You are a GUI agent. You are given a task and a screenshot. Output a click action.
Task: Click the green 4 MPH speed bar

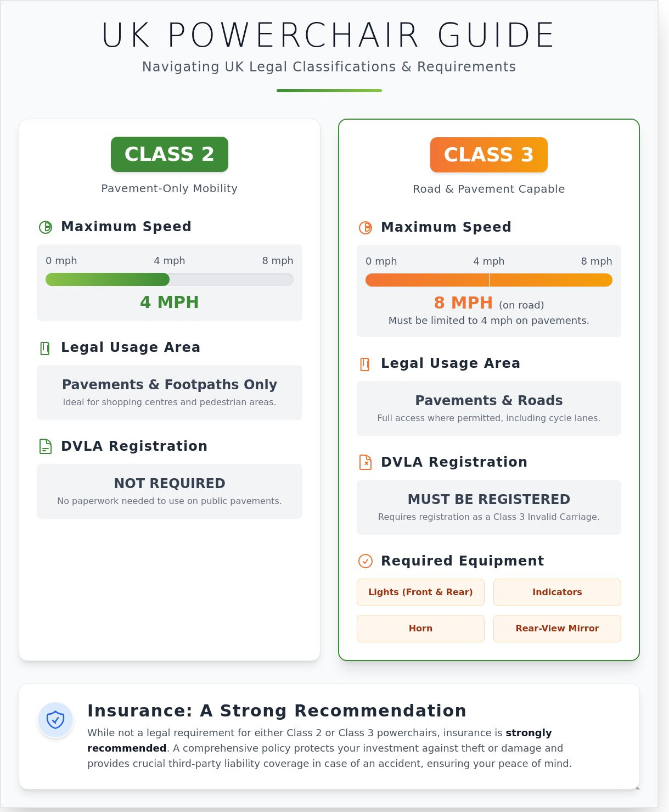(108, 279)
